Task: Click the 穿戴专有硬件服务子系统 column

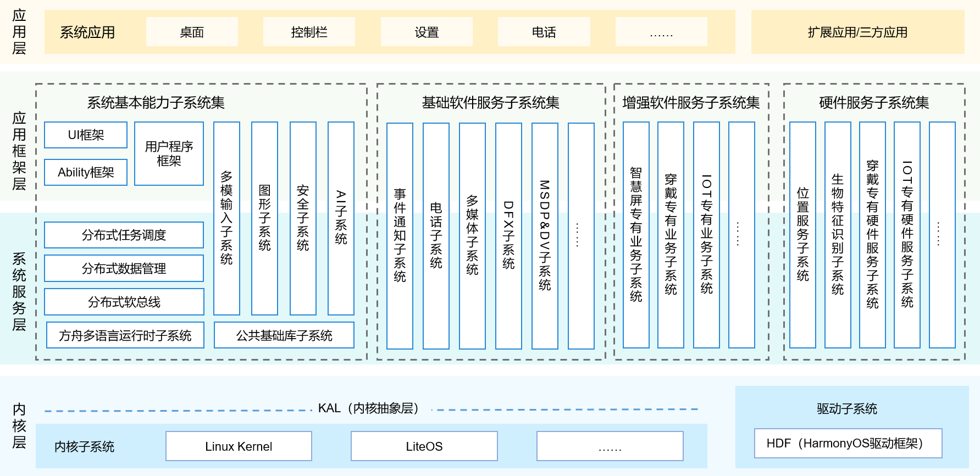Action: (x=872, y=235)
